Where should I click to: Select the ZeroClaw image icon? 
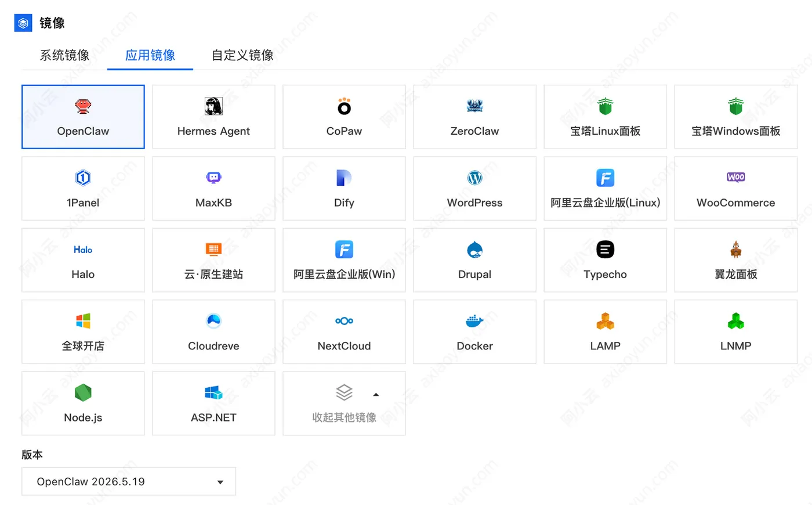(x=474, y=106)
